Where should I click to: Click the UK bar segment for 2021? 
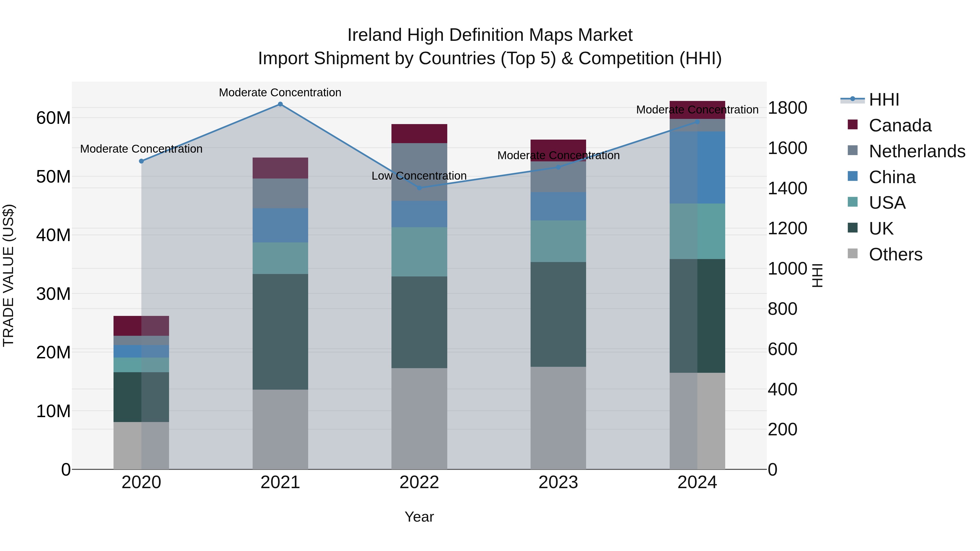tap(280, 332)
